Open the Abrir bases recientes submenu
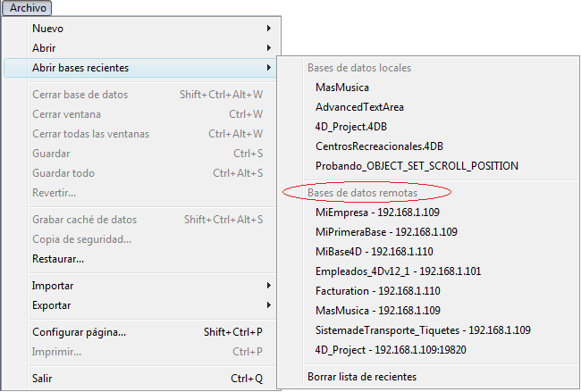This screenshot has width=581, height=392. [x=80, y=68]
